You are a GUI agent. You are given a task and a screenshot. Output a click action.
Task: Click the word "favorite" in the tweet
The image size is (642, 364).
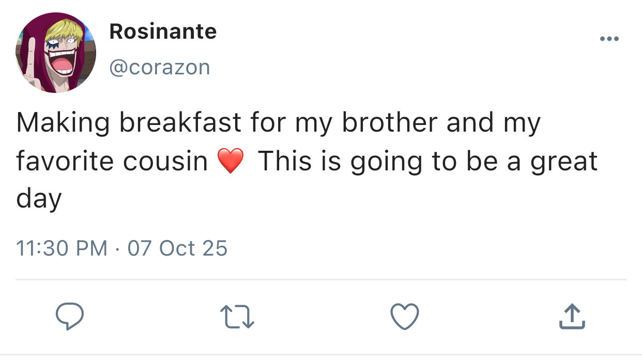click(66, 162)
